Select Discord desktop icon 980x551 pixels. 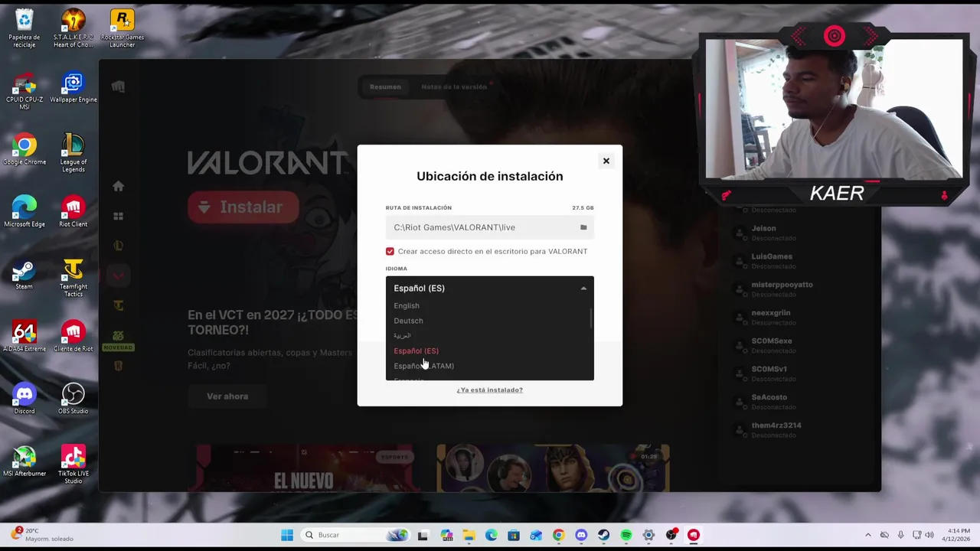coord(24,399)
